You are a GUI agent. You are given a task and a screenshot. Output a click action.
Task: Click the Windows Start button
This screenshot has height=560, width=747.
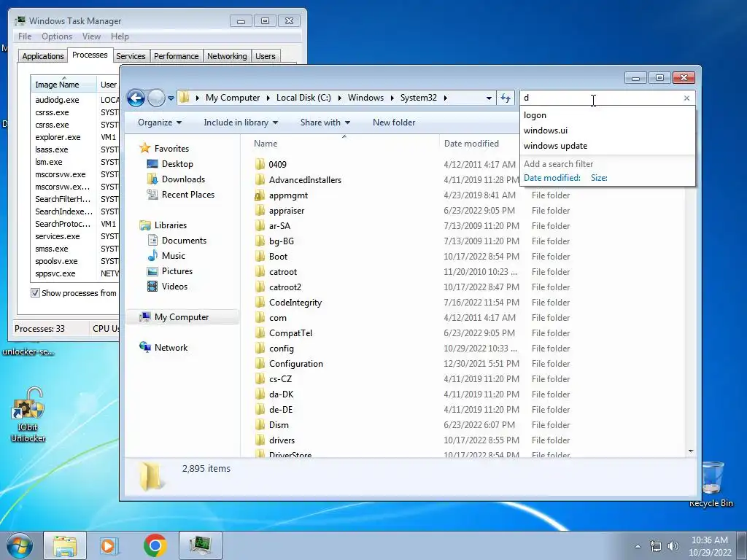19,545
